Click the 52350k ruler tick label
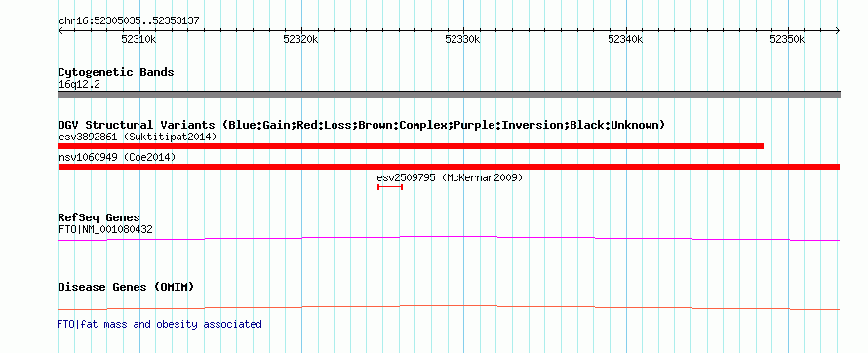The width and height of the screenshot is (868, 353). tap(788, 39)
